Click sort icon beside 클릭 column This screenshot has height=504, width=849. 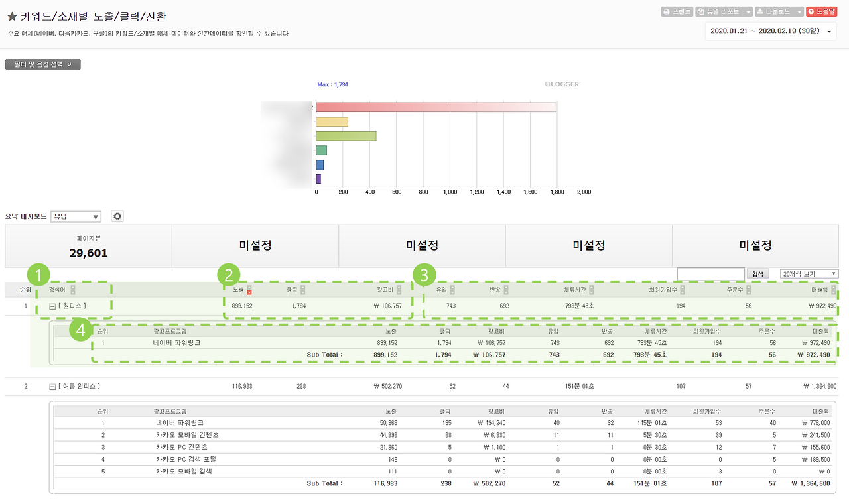click(x=302, y=290)
